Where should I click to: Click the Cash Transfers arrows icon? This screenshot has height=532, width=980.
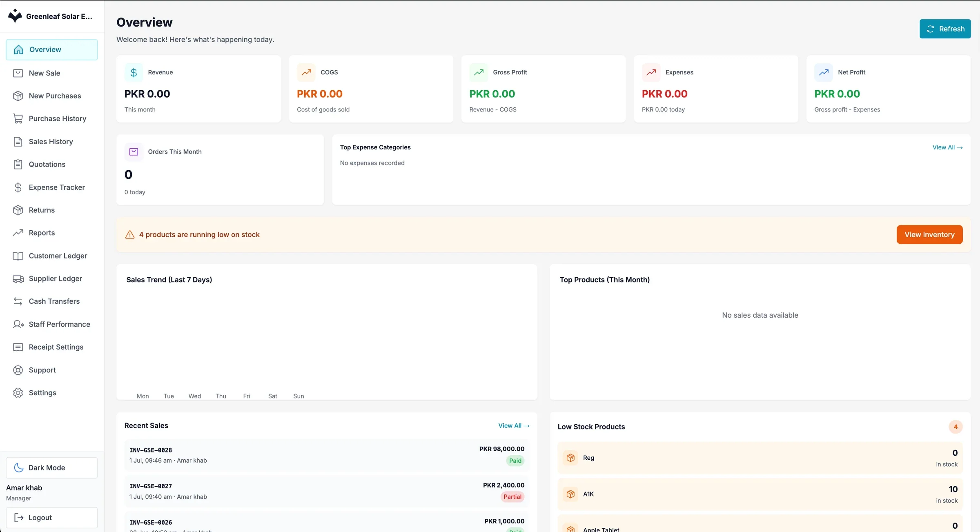(18, 301)
